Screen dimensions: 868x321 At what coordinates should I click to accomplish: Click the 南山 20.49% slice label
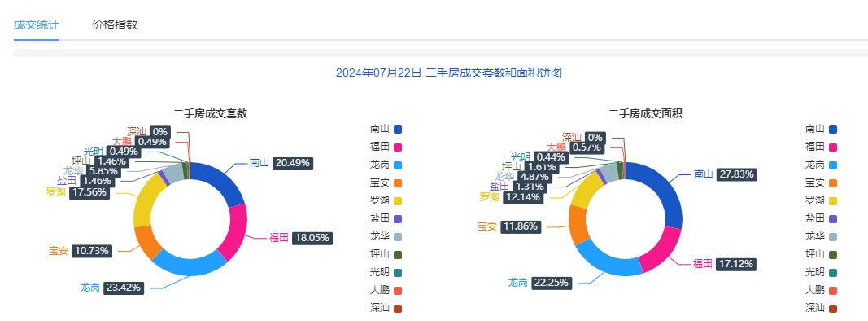coord(281,163)
